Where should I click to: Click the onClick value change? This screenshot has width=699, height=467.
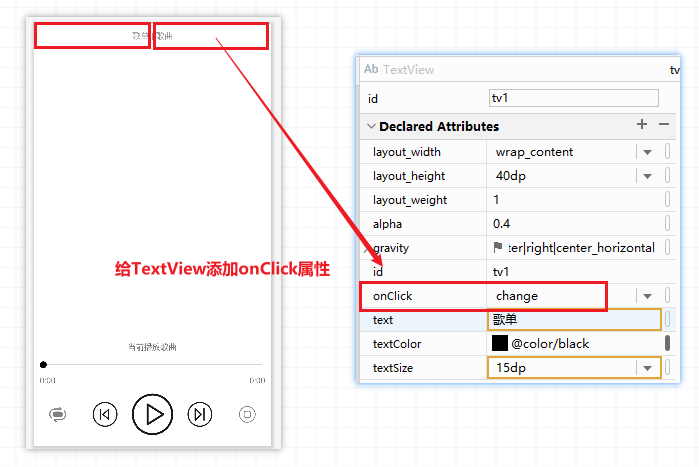pyautogui.click(x=517, y=296)
